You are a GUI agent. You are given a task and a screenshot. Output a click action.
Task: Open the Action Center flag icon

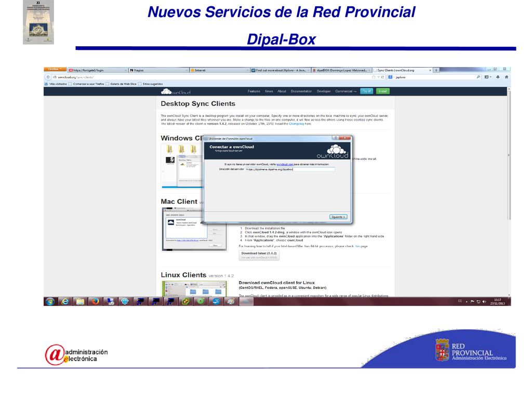pos(472,302)
